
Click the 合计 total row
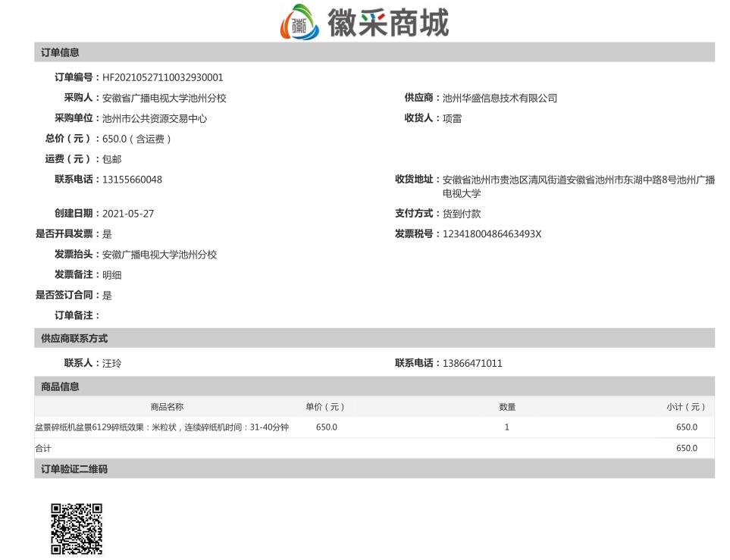(x=42, y=448)
